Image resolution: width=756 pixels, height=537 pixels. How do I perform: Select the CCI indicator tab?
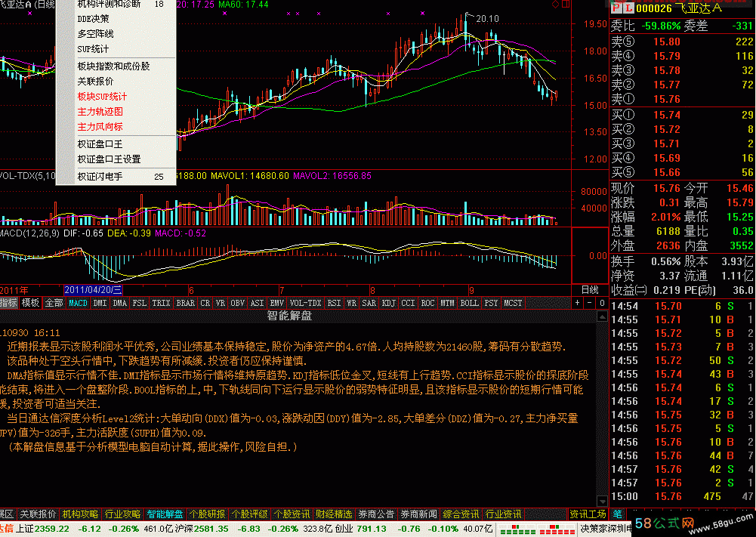pyautogui.click(x=409, y=303)
